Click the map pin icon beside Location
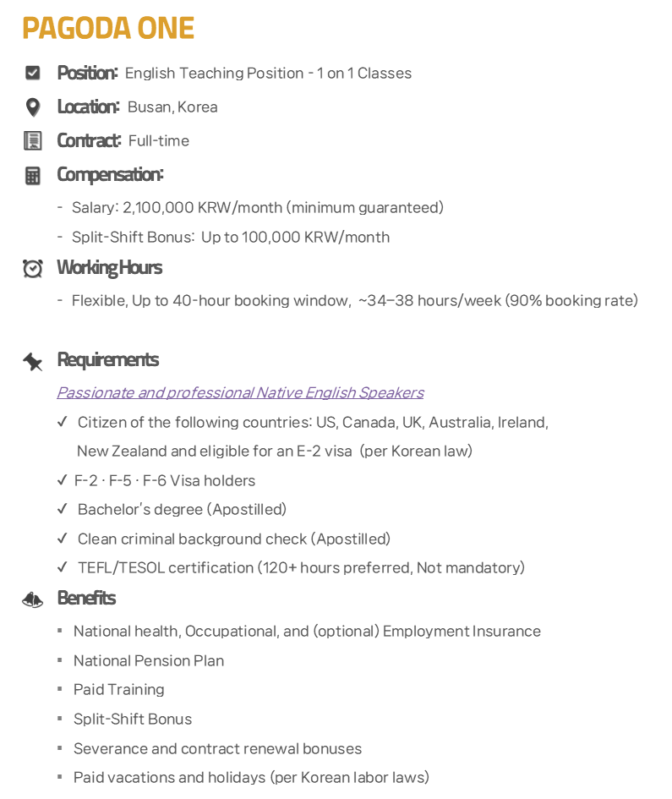Image resolution: width=672 pixels, height=799 pixels. coord(33,107)
